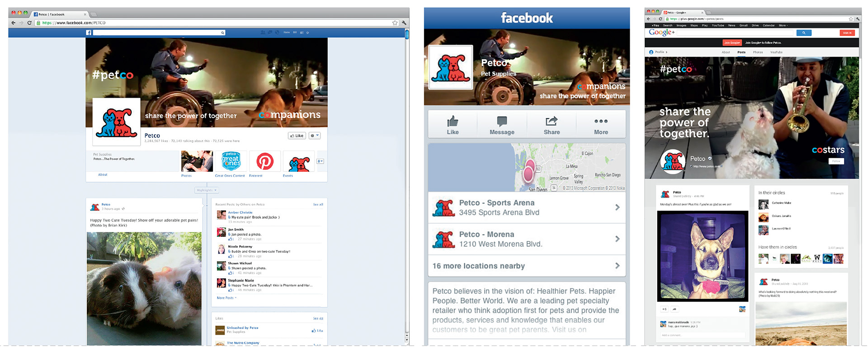The image size is (868, 353).
Task: Click the Google+ search field
Action: (x=736, y=33)
